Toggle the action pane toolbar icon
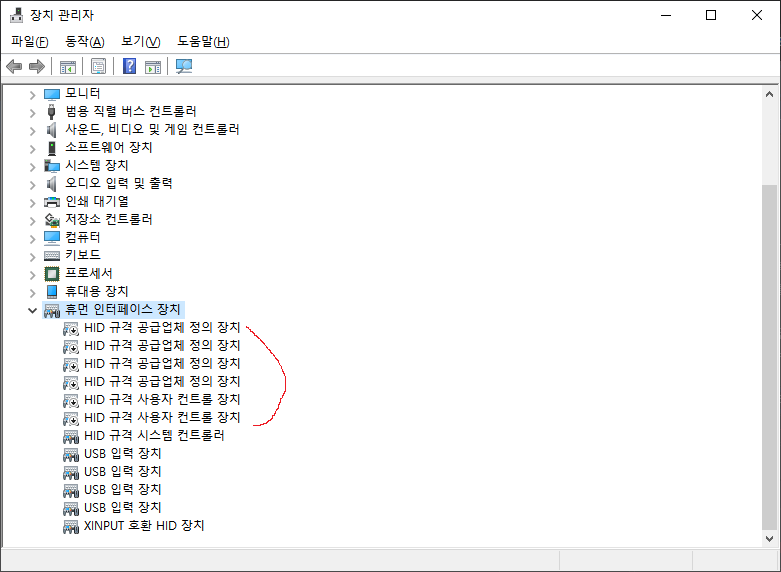The width and height of the screenshot is (781, 572). (153, 66)
